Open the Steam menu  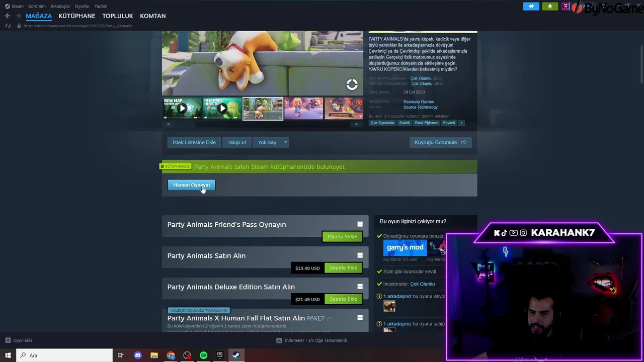tap(14, 6)
